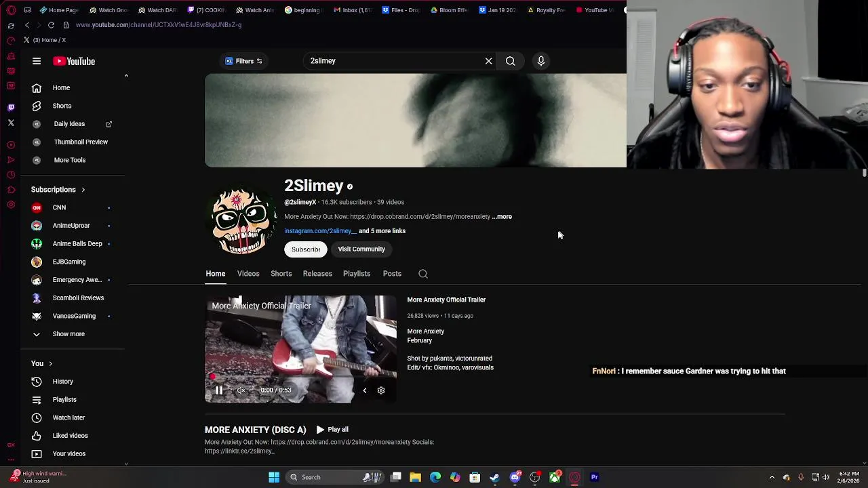Click Visit Community button
The height and width of the screenshot is (488, 868).
pyautogui.click(x=361, y=249)
